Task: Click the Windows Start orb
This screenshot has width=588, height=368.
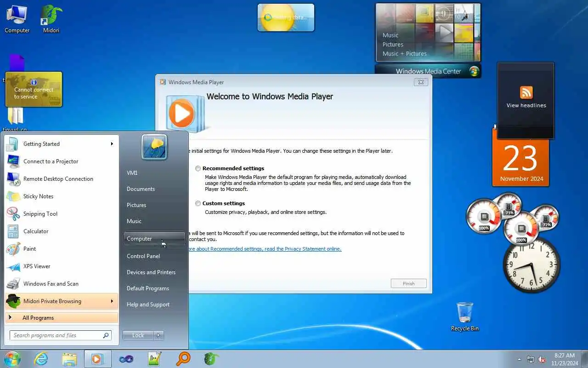Action: click(x=12, y=359)
